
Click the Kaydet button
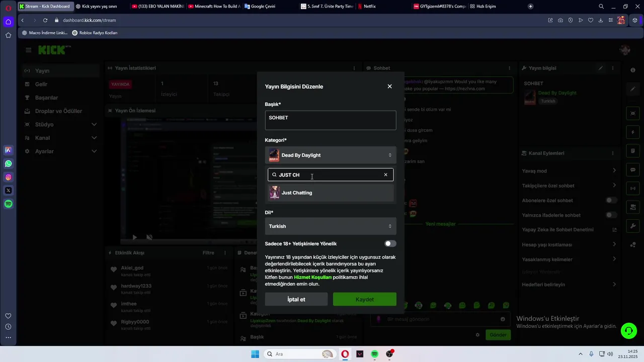(x=365, y=299)
